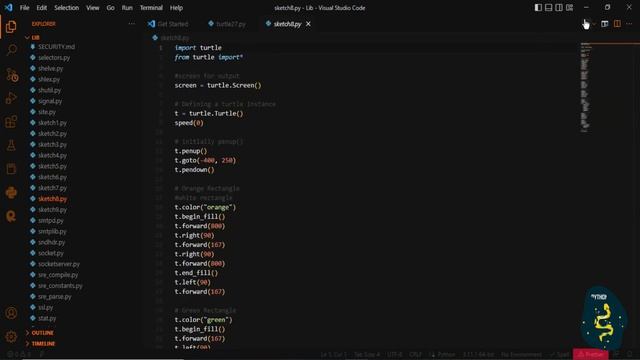Open the Edit menu
Screen dimensions: 640x360
click(x=42, y=8)
